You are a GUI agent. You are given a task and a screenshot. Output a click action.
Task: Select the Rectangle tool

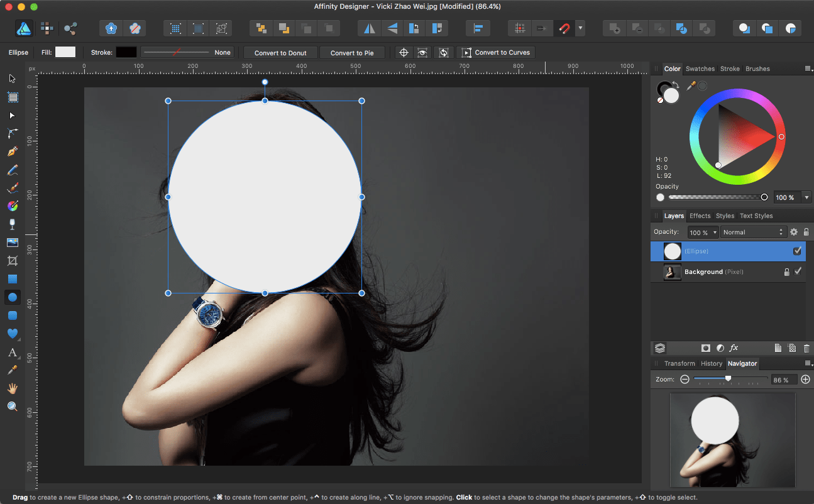(13, 278)
